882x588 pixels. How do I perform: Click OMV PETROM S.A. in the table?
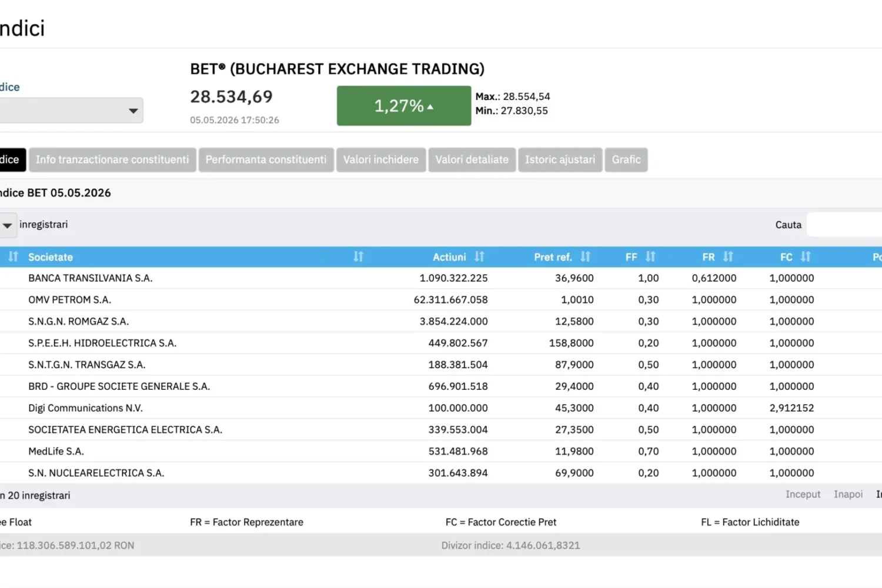tap(70, 300)
